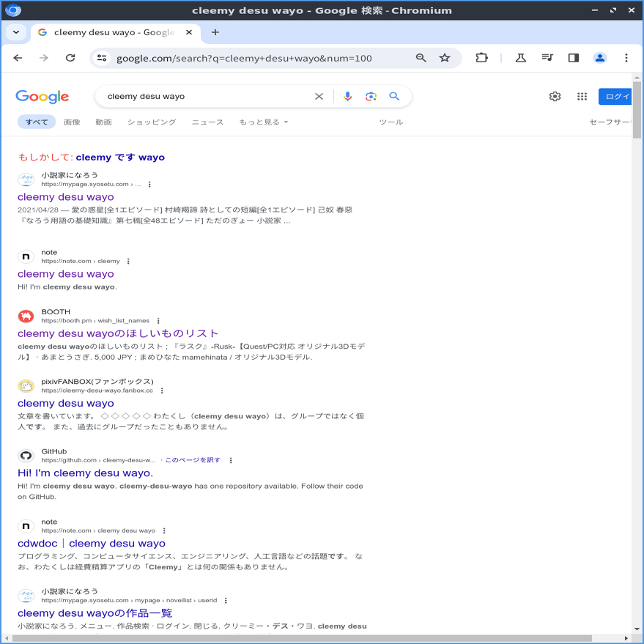644x644 pixels.
Task: Click suggestion cleemy です wayo
Action: (x=120, y=158)
